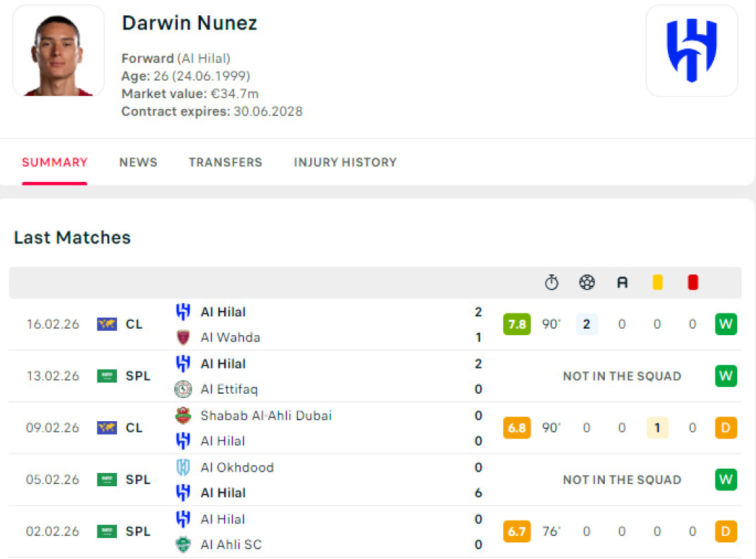
Task: Click 'NOT IN THE SQUAD' for Al Okhdood match
Action: (x=622, y=479)
